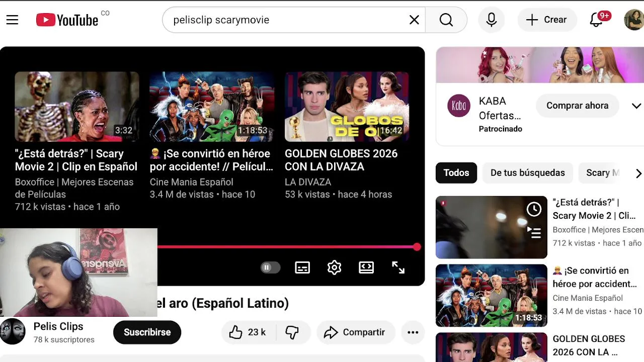Click the Comprar ahora ad button

pos(577,106)
